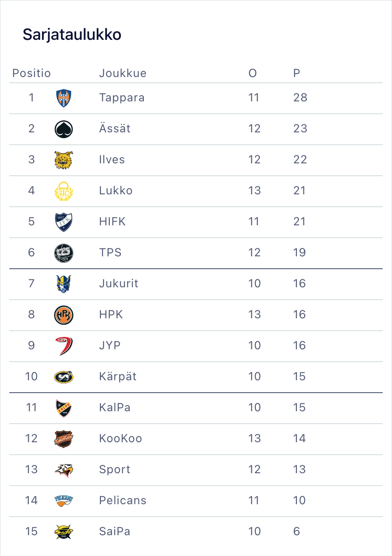Click the KooKoo team logo

64,439
